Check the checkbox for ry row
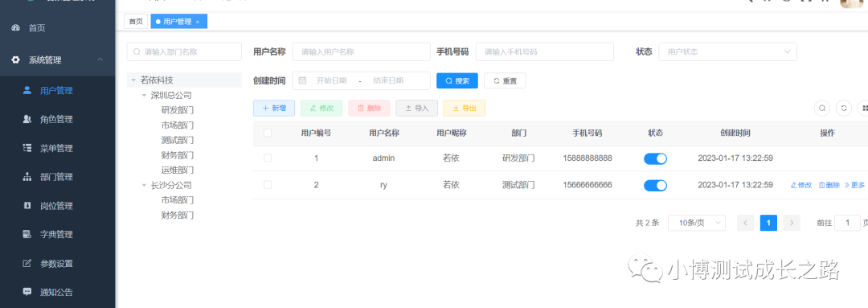The width and height of the screenshot is (868, 308). tap(268, 184)
